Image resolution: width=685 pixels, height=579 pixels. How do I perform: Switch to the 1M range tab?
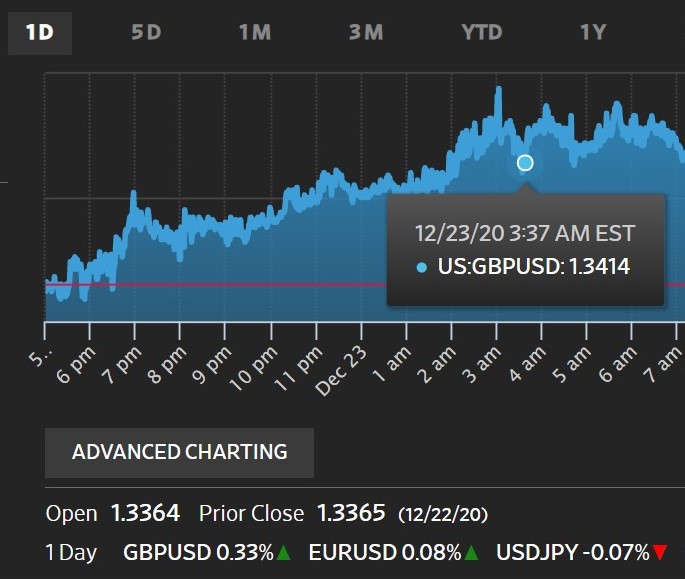tap(255, 32)
